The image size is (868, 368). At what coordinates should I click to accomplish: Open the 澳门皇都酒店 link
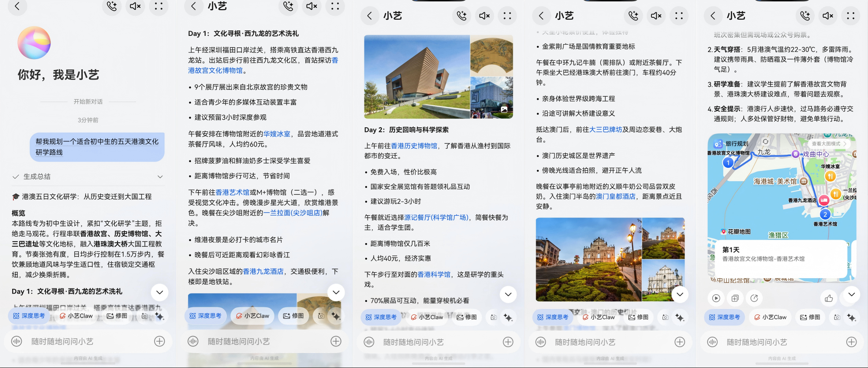point(616,197)
